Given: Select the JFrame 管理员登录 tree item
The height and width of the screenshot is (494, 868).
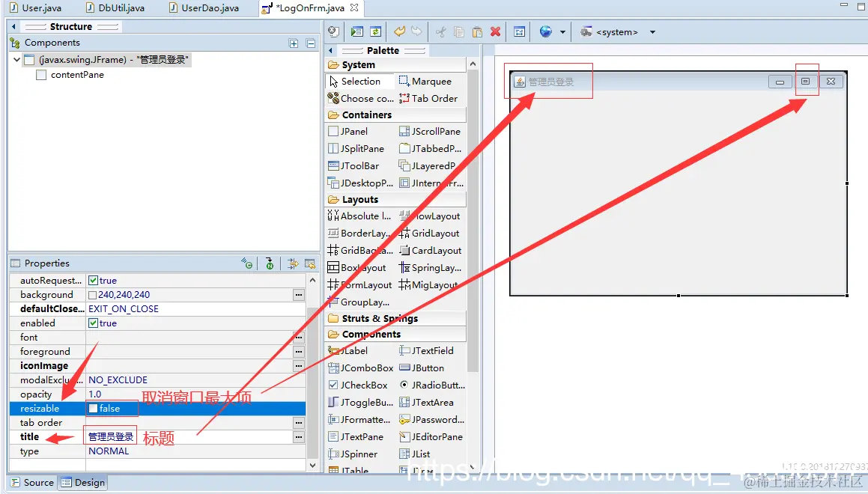Looking at the screenshot, I should pos(107,59).
